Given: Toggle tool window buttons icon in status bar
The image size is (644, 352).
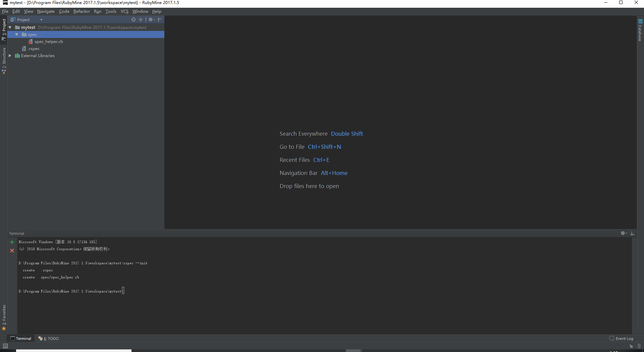Looking at the screenshot, I should coord(5,346).
